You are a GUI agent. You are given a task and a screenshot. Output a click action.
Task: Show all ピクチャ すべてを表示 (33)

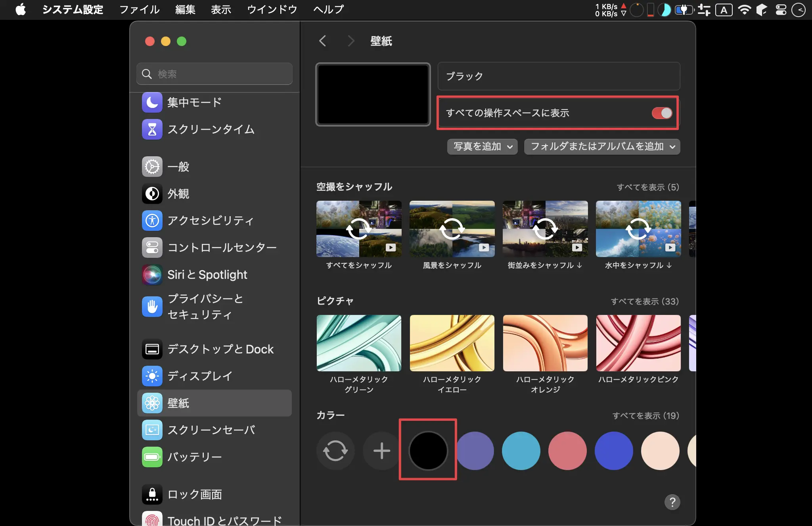(645, 301)
